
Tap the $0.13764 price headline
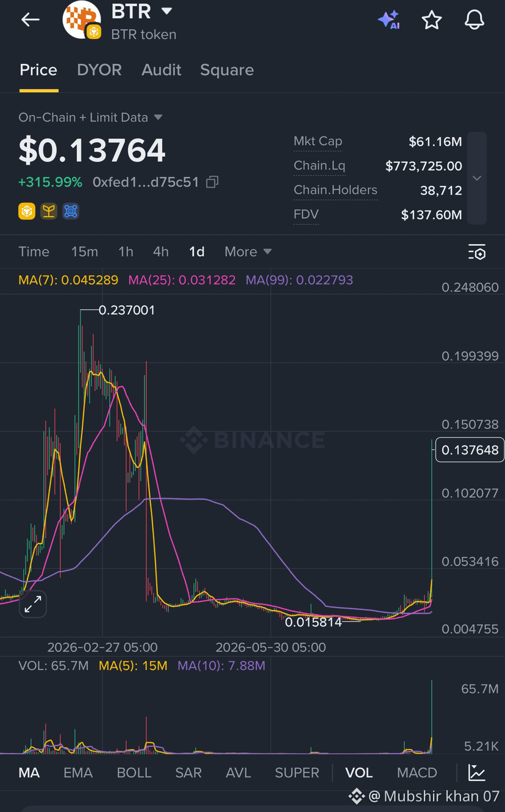92,150
